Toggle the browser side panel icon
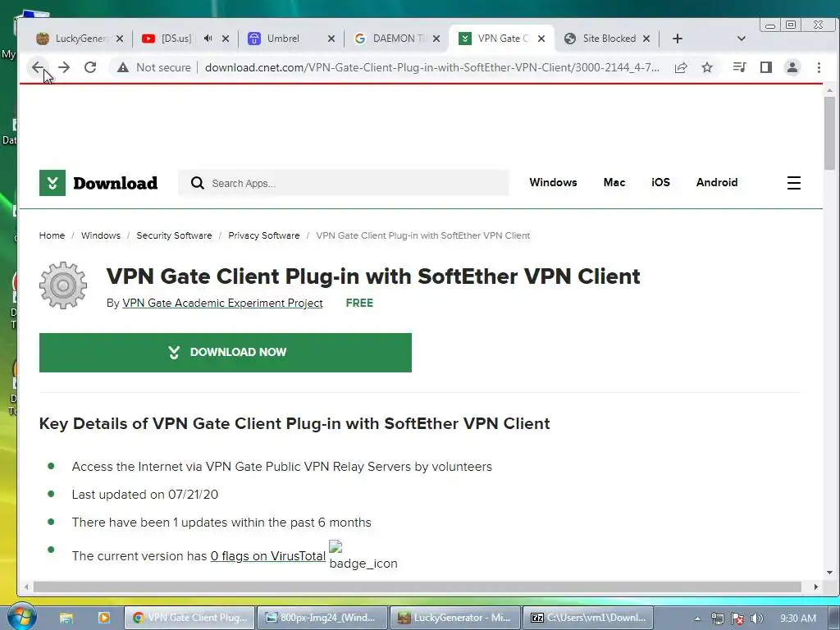 766,67
